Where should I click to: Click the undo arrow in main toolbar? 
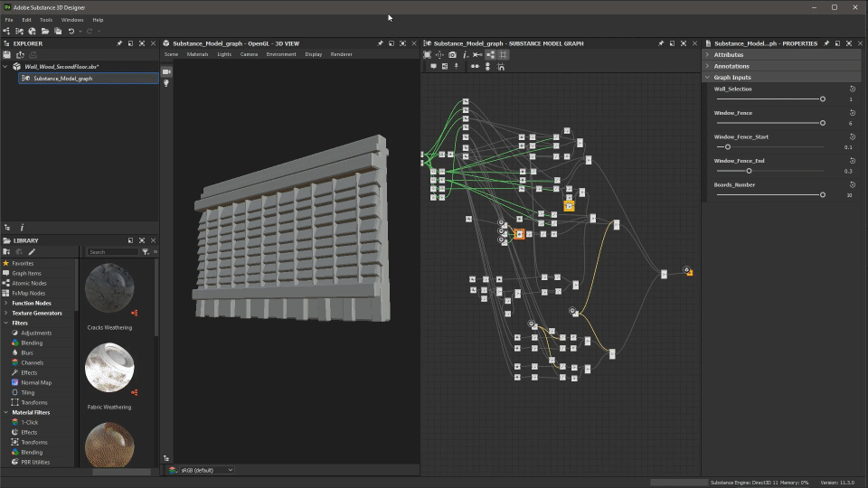(x=71, y=32)
